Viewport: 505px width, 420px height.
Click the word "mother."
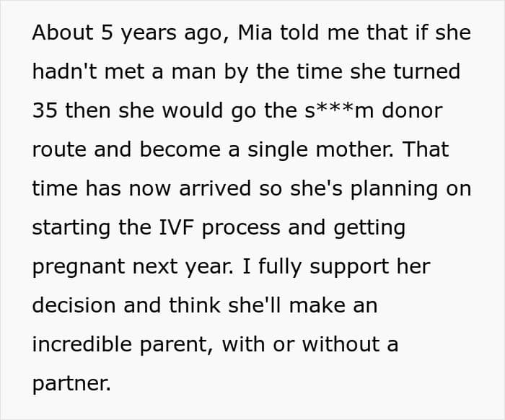click(x=355, y=149)
